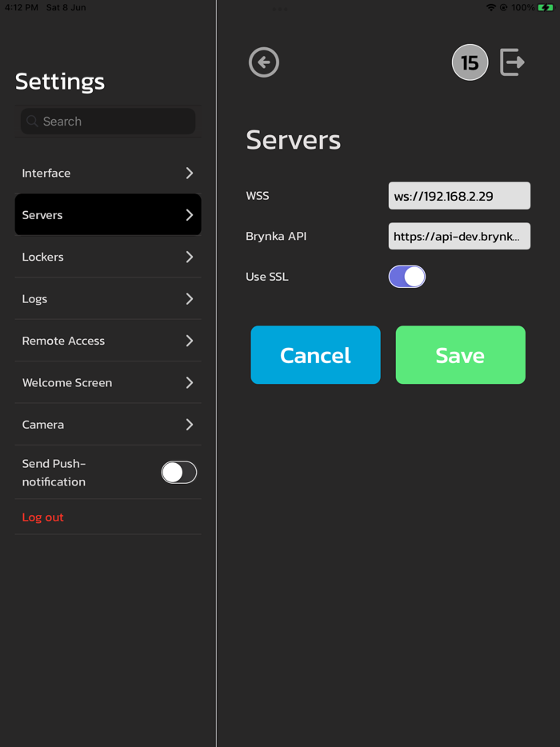Viewport: 560px width, 747px height.
Task: Focus the Settings search field
Action: [x=108, y=122]
